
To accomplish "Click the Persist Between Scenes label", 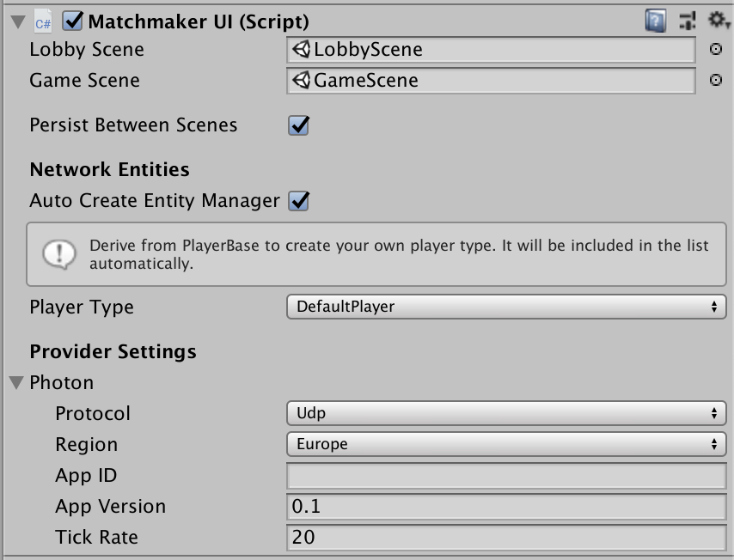I will [133, 125].
